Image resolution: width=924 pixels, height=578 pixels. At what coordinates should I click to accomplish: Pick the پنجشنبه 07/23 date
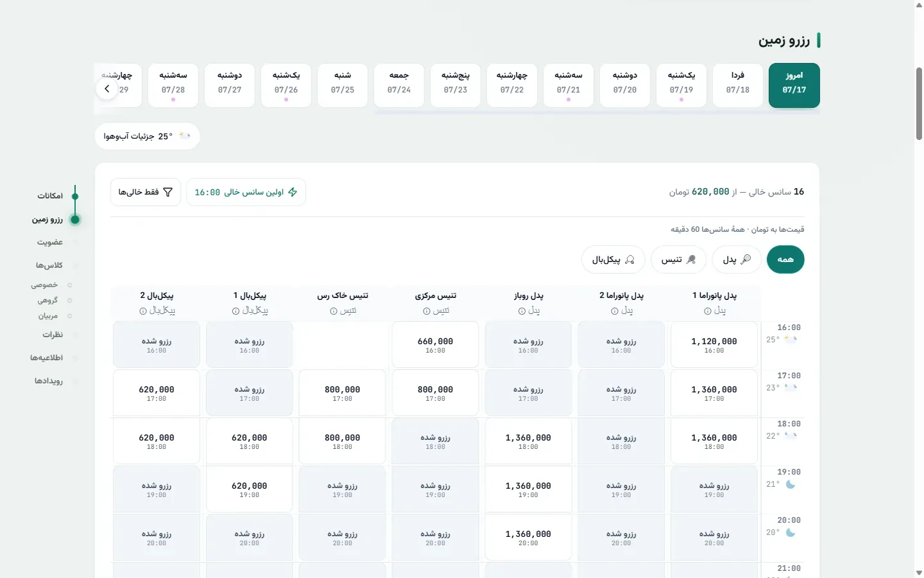[x=456, y=85]
